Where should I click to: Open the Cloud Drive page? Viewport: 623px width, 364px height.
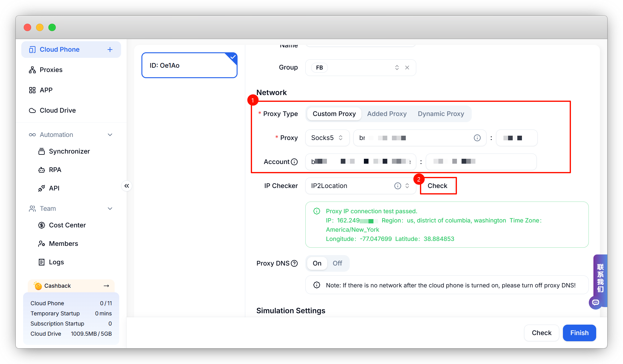coord(58,110)
